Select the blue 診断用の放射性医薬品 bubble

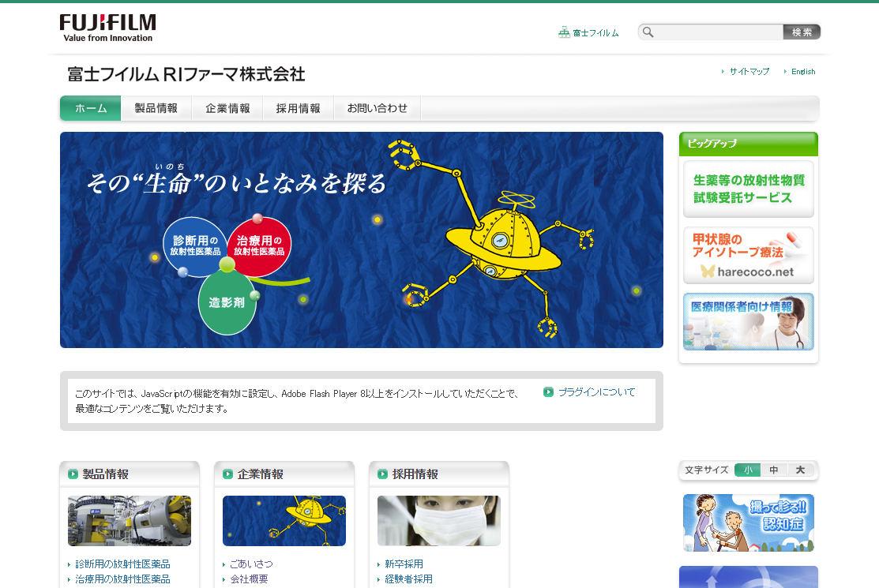[x=194, y=245]
